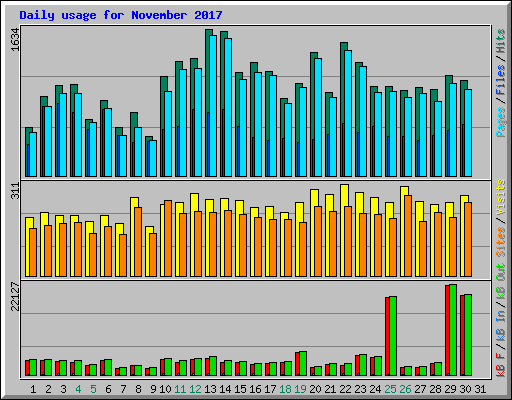512x400 pixels.
Task: Click day 9 on the x-axis
Action: point(153,389)
